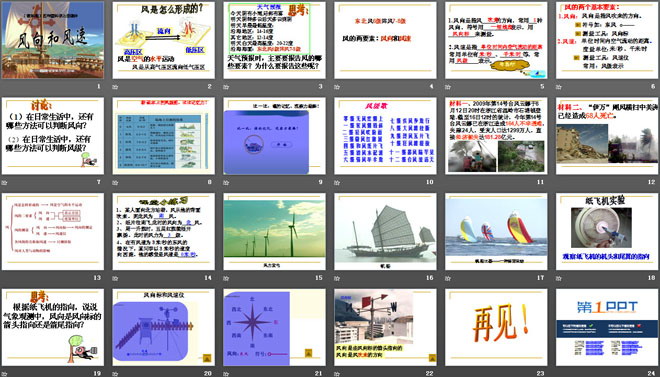The image size is (660, 377).
Task: Click slide number 6 label
Action: [653, 86]
